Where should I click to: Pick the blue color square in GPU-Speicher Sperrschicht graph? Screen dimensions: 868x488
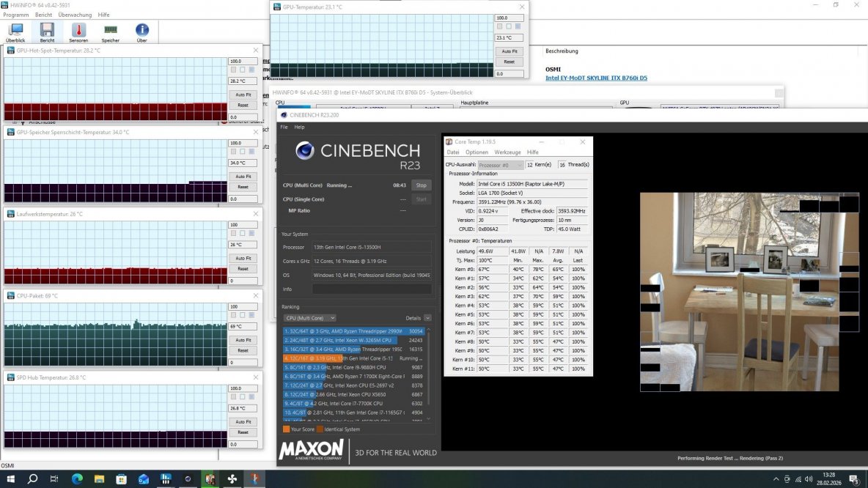[x=251, y=152]
